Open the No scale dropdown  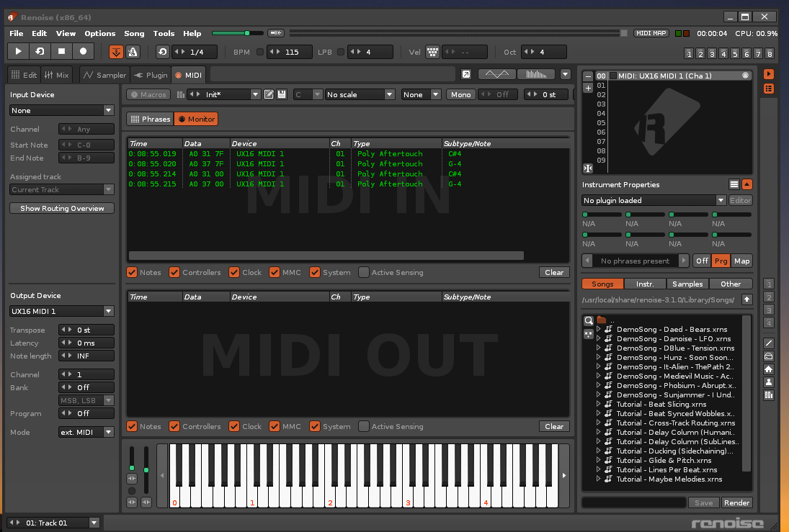(x=360, y=94)
